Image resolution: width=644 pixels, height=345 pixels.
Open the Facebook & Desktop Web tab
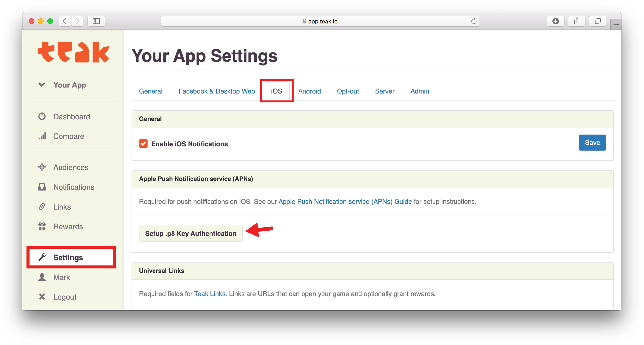(x=216, y=91)
